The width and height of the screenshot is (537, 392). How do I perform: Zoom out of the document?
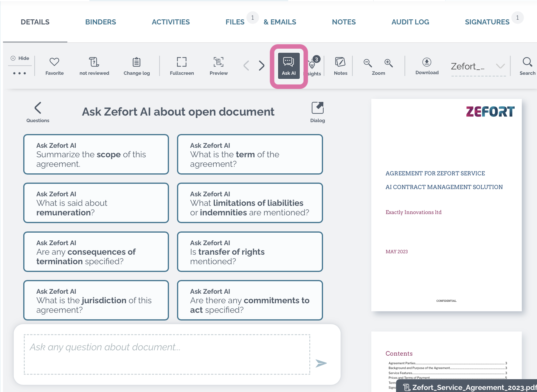coord(367,63)
